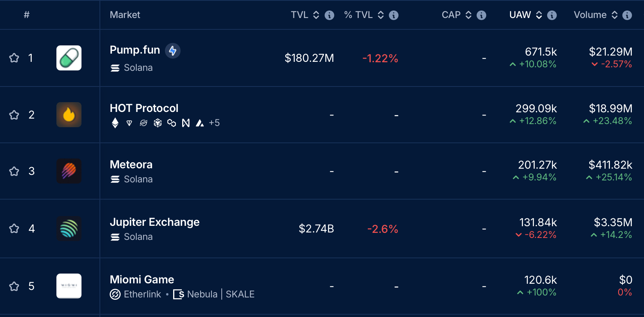Click the HOT Protocol flame logo
Viewport: 644px width, 317px height.
click(69, 115)
